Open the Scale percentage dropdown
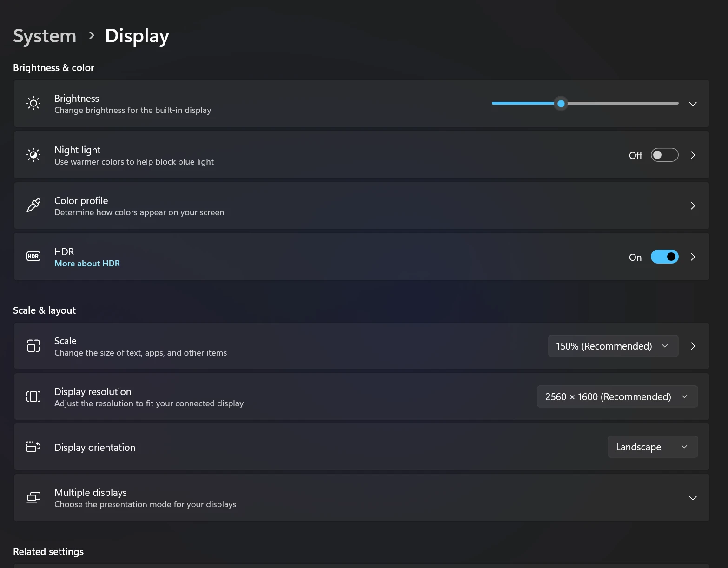The width and height of the screenshot is (728, 568). 613,346
